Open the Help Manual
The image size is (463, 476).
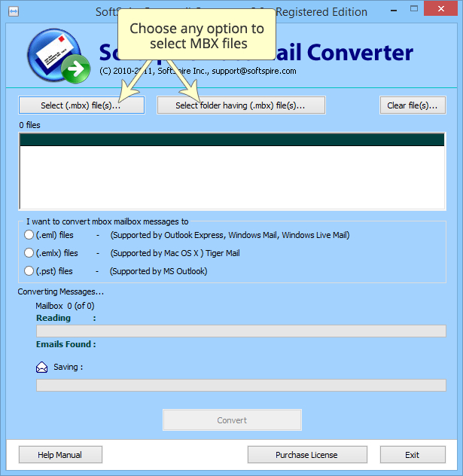(60, 455)
